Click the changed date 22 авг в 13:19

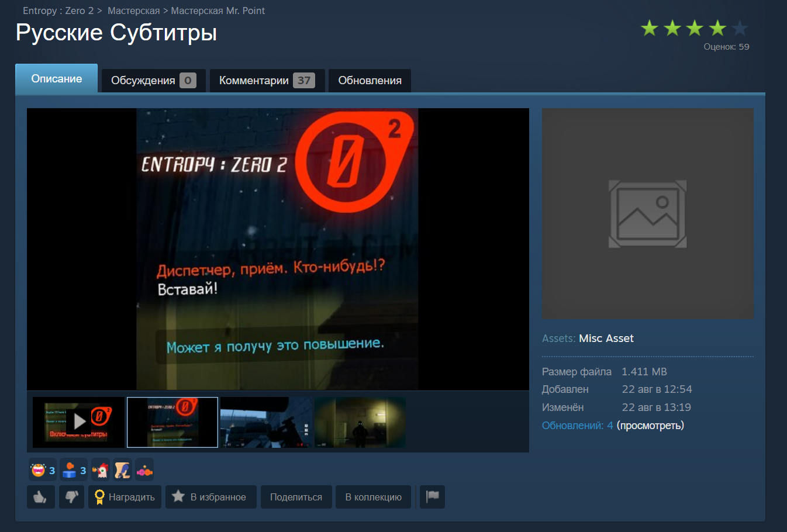657,407
